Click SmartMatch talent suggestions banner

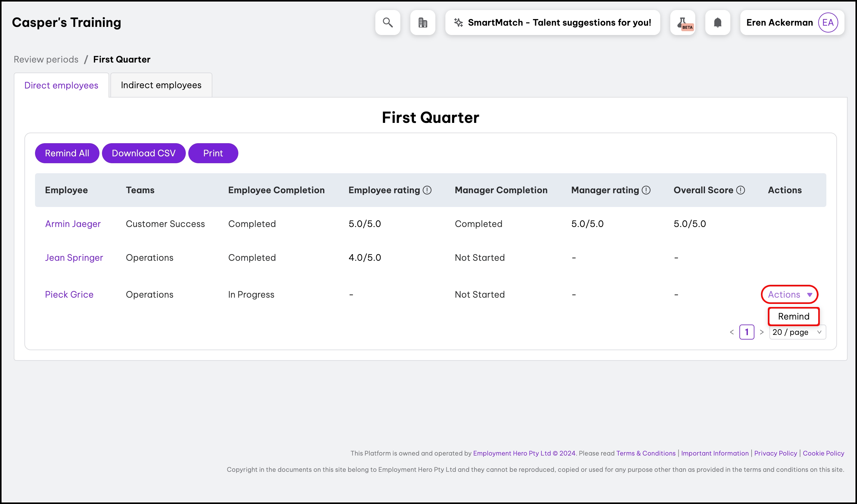point(552,23)
